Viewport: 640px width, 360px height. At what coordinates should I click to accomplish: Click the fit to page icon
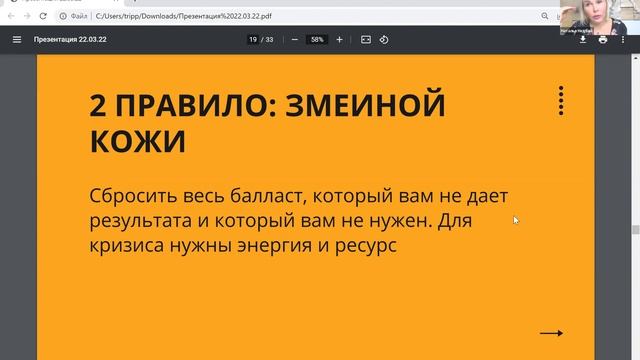pyautogui.click(x=366, y=40)
